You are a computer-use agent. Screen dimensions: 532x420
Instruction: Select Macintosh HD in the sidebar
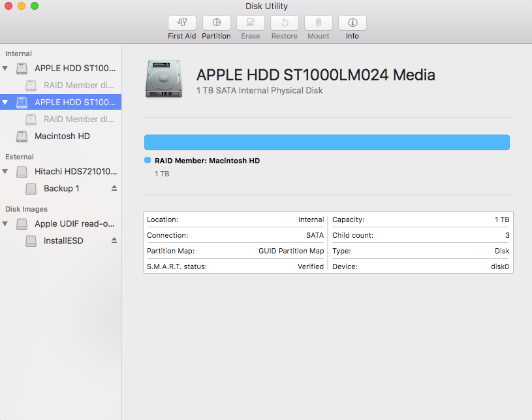coord(62,137)
